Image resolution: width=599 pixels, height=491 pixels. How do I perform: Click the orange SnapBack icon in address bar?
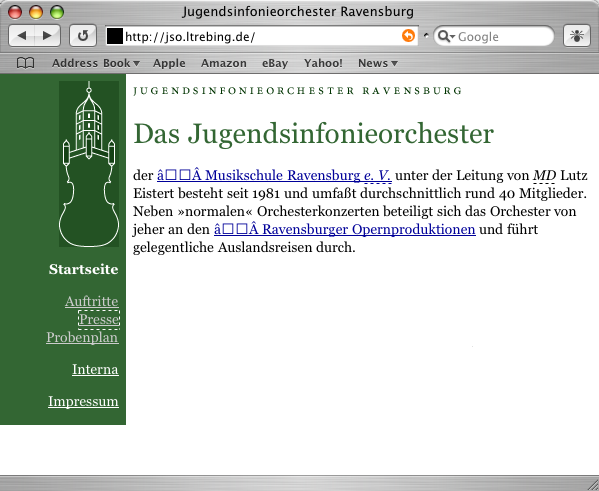pos(408,36)
